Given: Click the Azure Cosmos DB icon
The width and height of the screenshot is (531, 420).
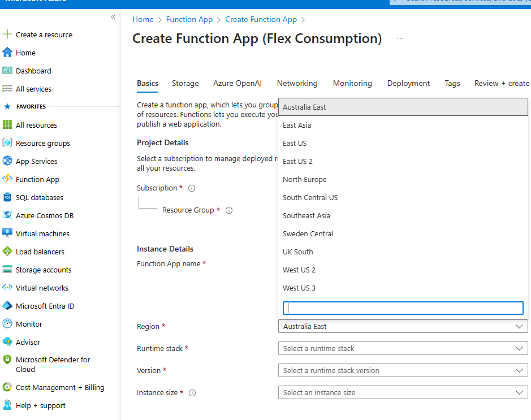Looking at the screenshot, I should 7,215.
